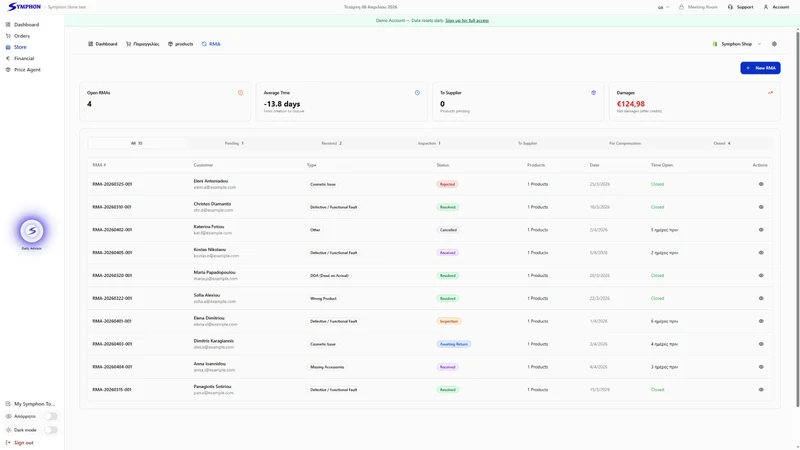Screen dimensions: 800x450
Task: Filter by the Pending 1 tab
Action: pyautogui.click(x=234, y=143)
